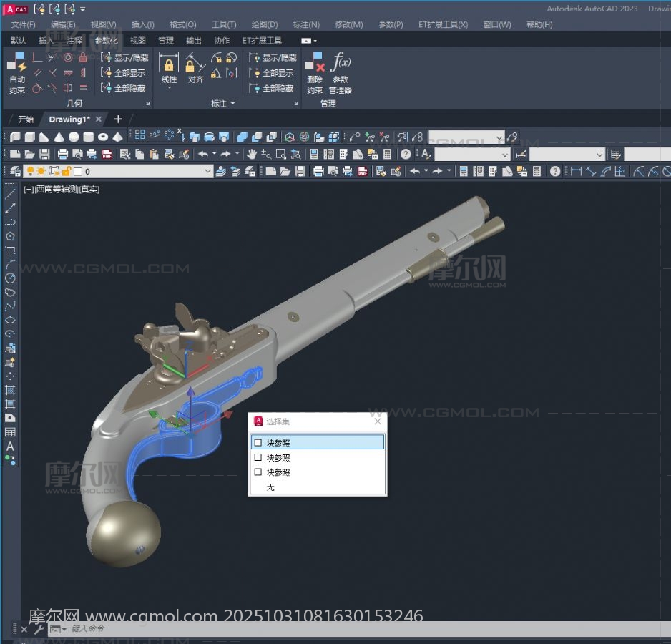Viewport: 671px width, 644px height.
Task: Select the Line tool in left toolbar
Action: [x=10, y=194]
